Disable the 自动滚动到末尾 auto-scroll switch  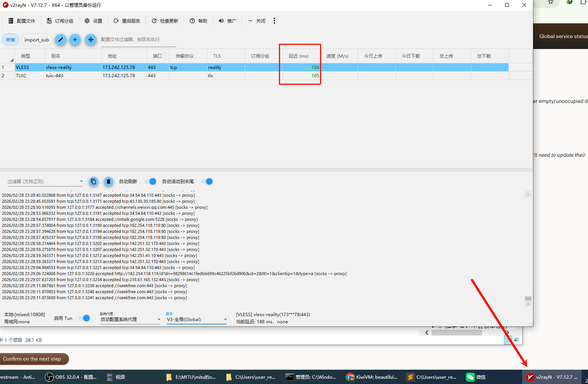point(207,182)
